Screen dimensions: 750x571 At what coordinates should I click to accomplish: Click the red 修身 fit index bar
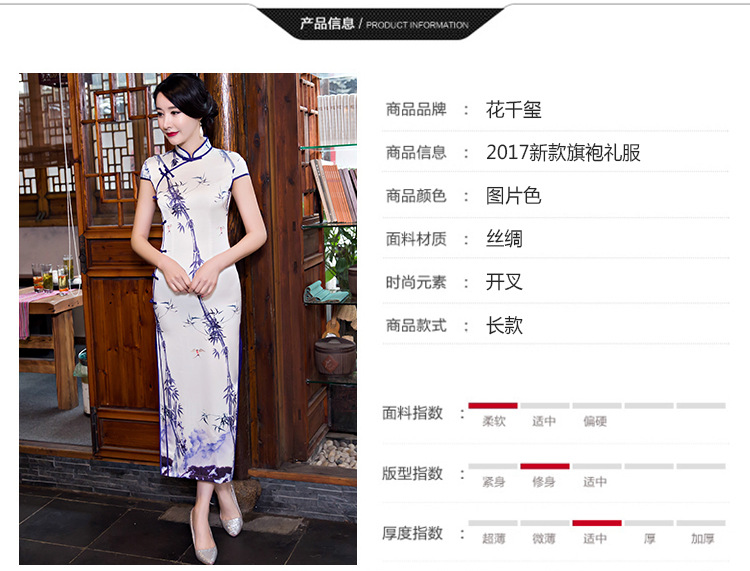coord(545,466)
